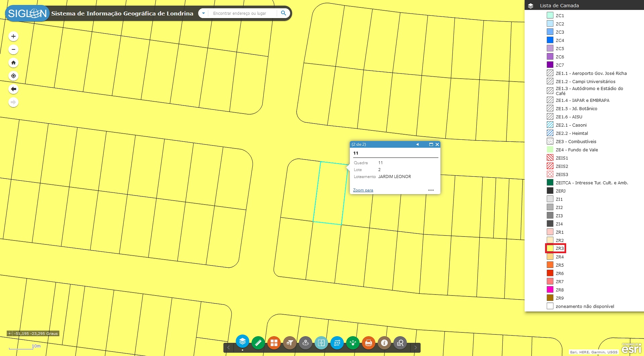Open the swipe layer comparison tool
Image resolution: width=644 pixels, height=356 pixels.
(321, 343)
